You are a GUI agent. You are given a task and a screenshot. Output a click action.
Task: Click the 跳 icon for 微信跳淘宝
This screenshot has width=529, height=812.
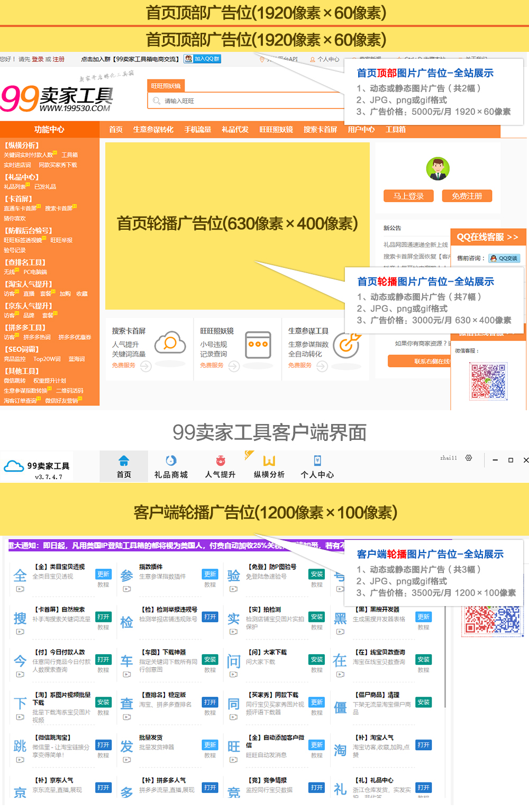pos(20,746)
